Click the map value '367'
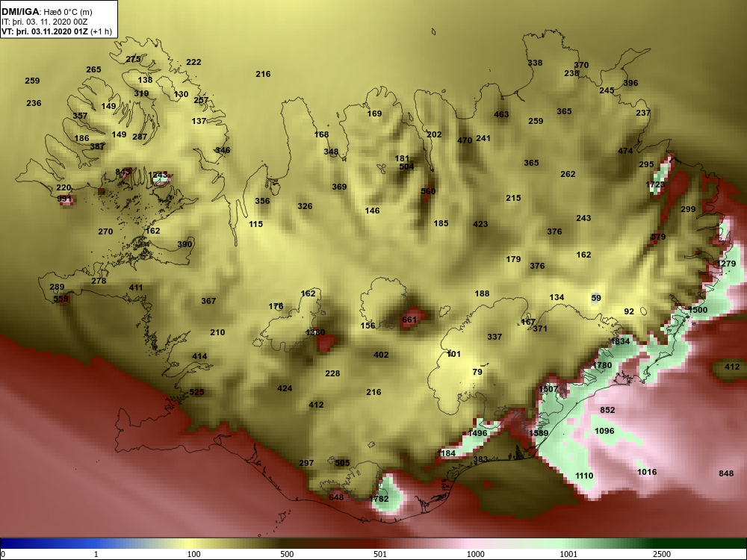Screen dimensions: 747x560 [x=208, y=301]
